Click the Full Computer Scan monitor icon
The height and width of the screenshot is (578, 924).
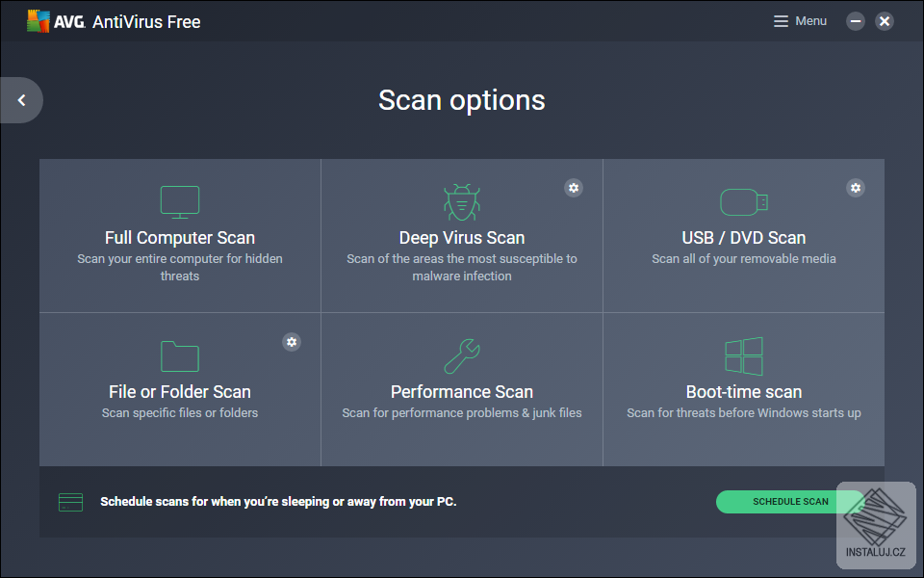click(x=180, y=202)
